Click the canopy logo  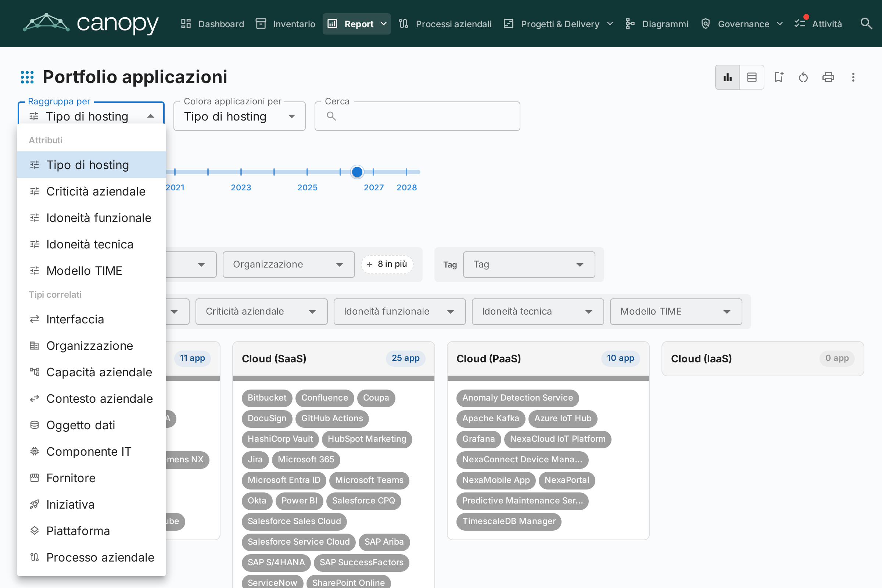point(91,24)
